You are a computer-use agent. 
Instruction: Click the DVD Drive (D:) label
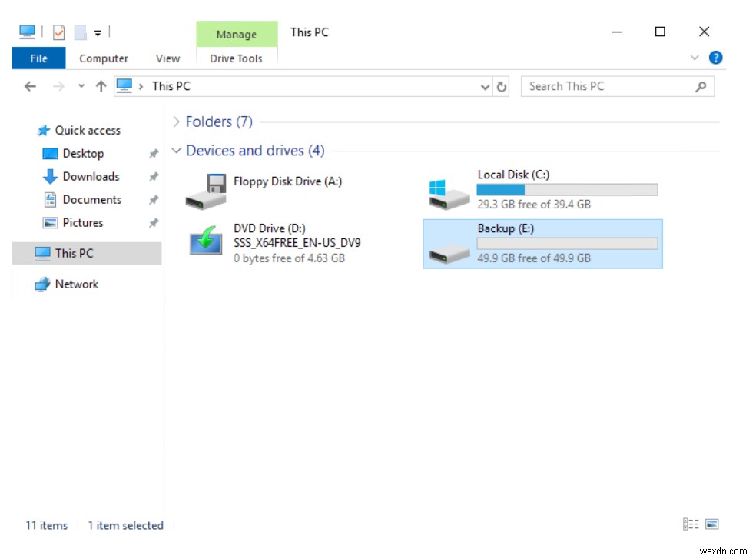tap(269, 228)
